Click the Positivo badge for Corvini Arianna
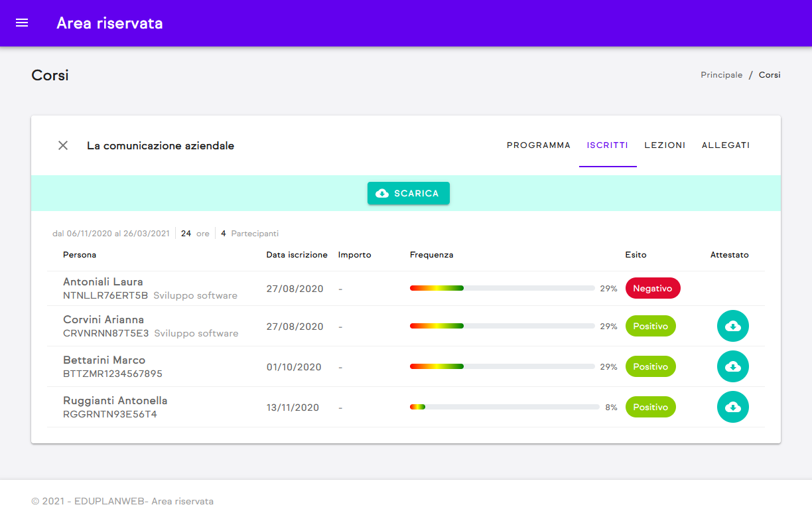Screen dimensions: 812x521 tap(650, 327)
